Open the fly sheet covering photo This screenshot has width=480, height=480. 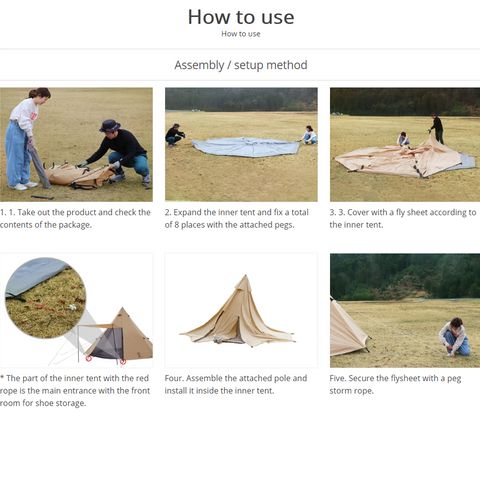405,144
